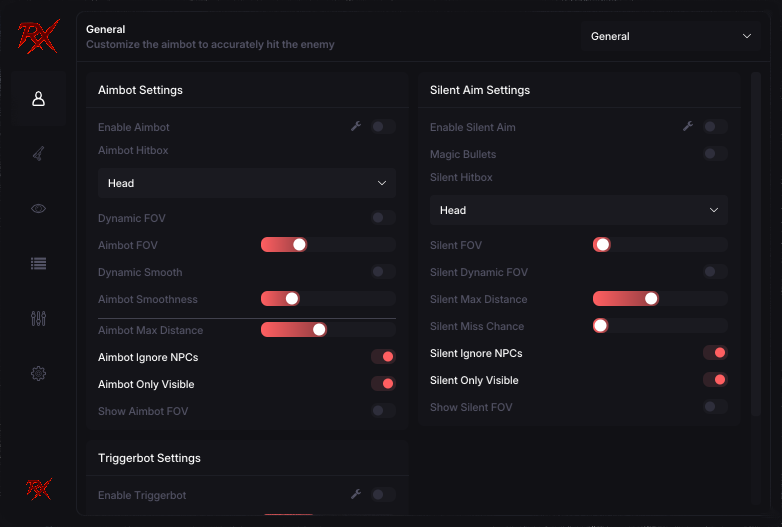Click the Aimbot Smoothness slider handle
Viewport: 782px width, 527px height.
coord(292,298)
